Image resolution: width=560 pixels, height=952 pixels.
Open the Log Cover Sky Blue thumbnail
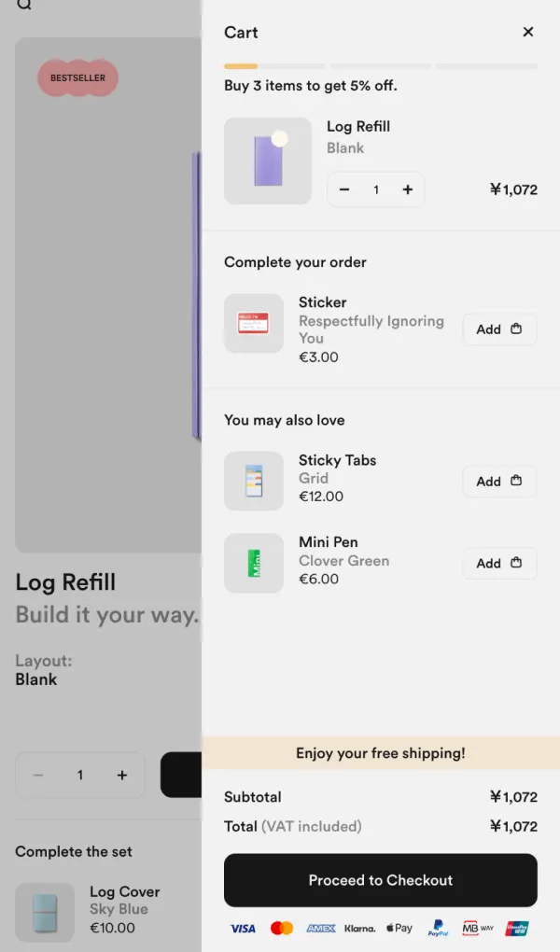45,912
